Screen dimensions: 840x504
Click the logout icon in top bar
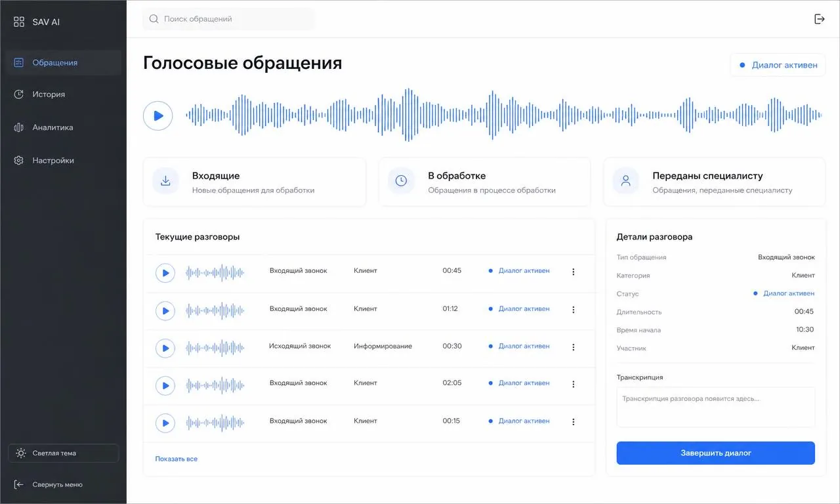tap(819, 19)
